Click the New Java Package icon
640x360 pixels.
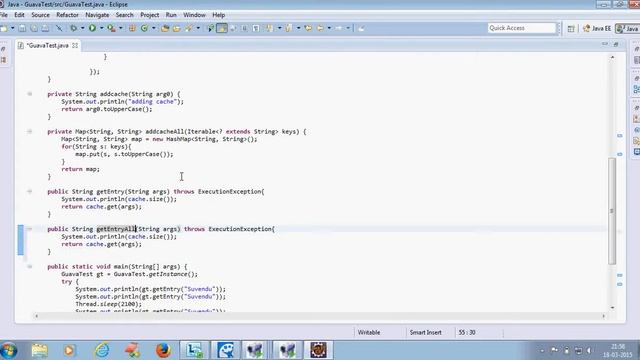(132, 28)
